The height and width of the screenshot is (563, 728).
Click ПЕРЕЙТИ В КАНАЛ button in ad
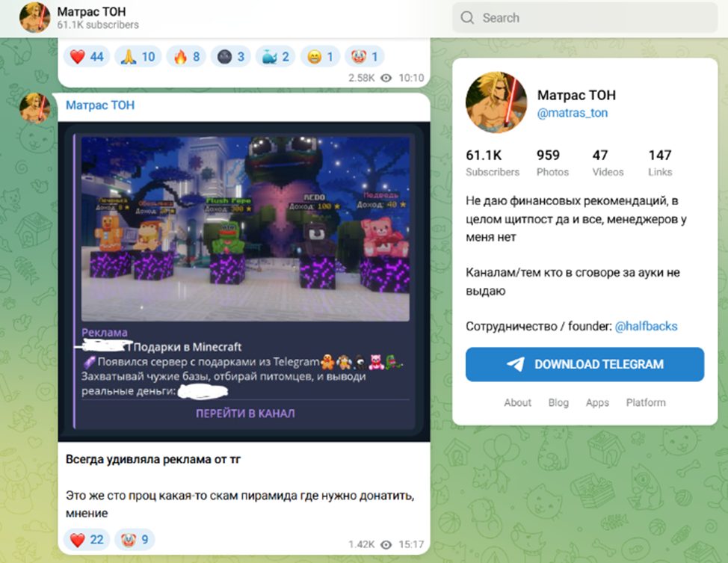coord(245,413)
